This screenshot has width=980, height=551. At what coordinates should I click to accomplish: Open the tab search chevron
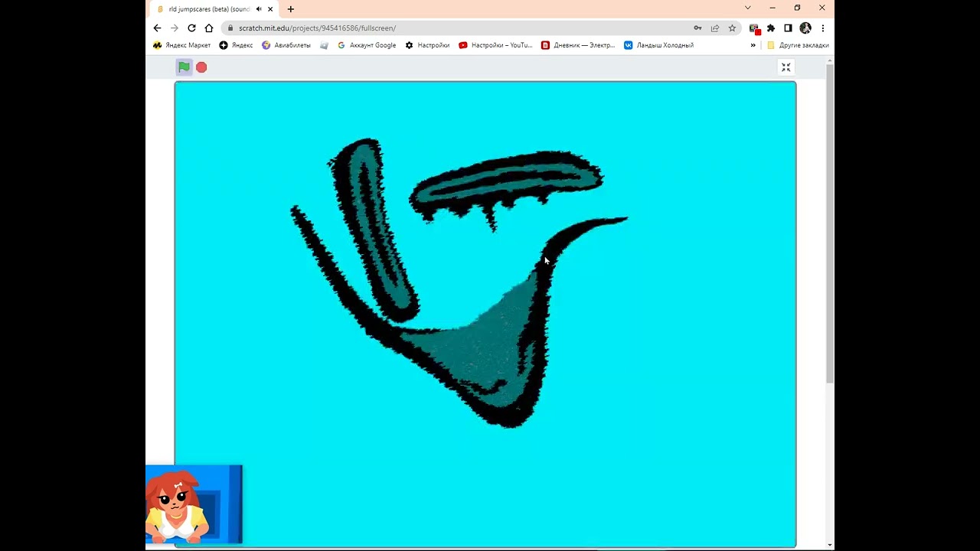coord(748,8)
